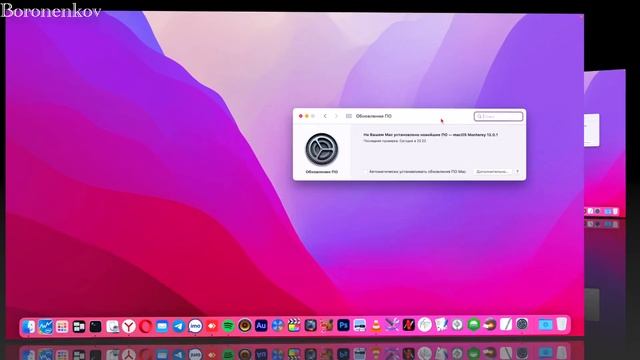
Task: Close the Software Update window
Action: 301,116
